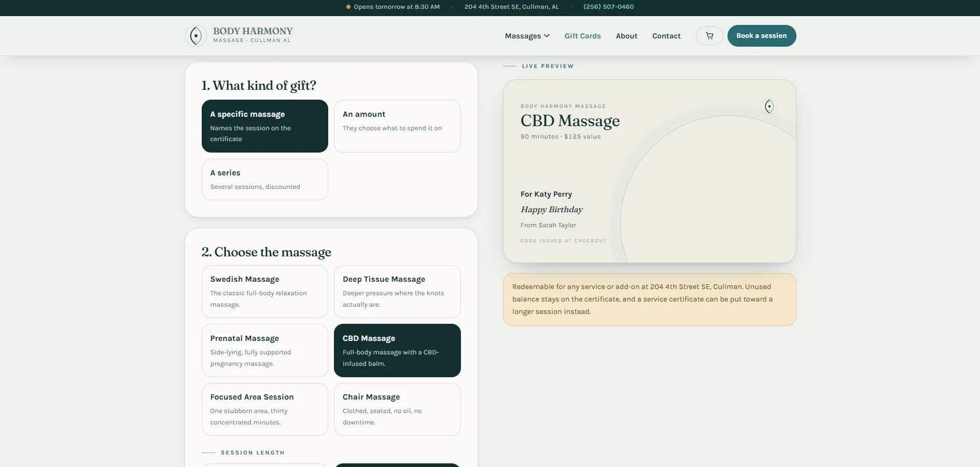The height and width of the screenshot is (467, 980).
Task: Select the Prenatal Massage card
Action: (x=264, y=350)
